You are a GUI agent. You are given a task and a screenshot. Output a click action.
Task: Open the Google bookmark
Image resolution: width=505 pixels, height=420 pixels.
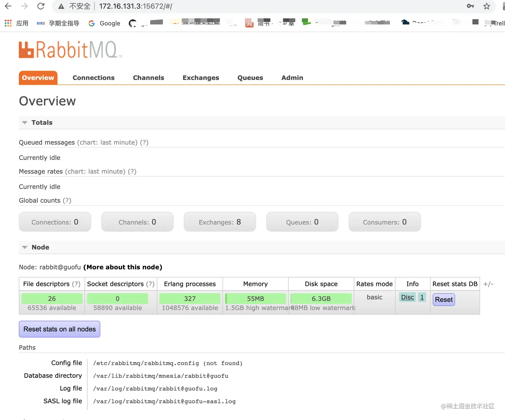point(104,23)
